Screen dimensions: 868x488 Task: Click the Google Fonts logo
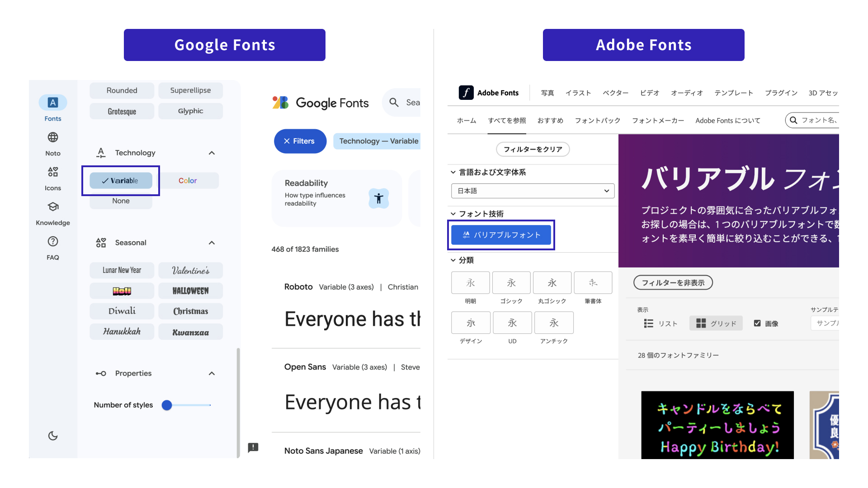(x=321, y=103)
